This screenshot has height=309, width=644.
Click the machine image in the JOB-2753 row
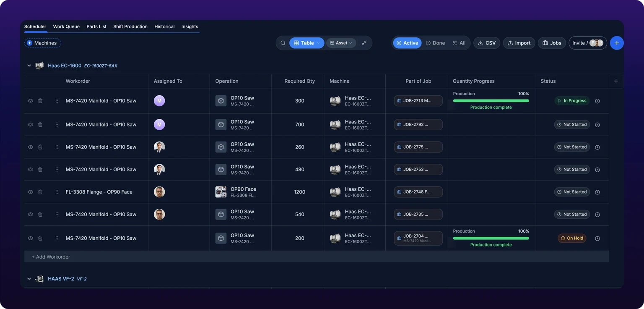[x=335, y=170]
